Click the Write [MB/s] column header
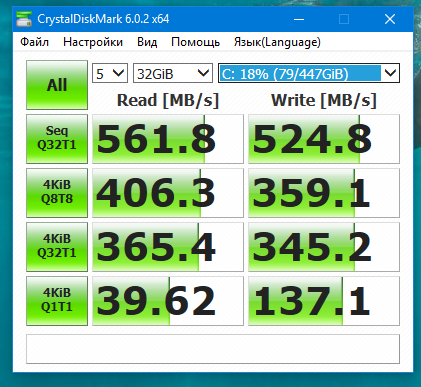Viewport: 421px width, 387px height. 324,100
